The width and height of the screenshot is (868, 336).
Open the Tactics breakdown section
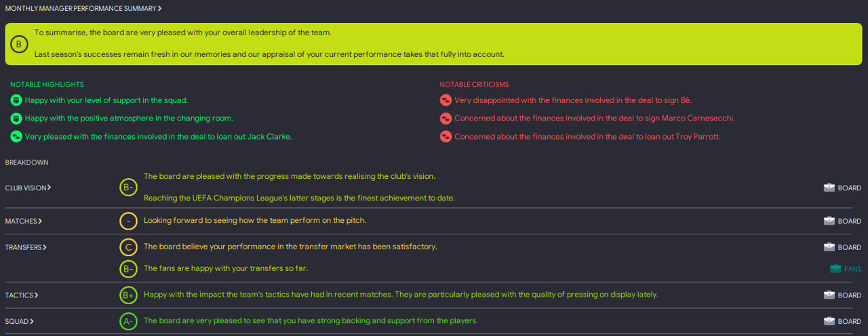[x=22, y=295]
